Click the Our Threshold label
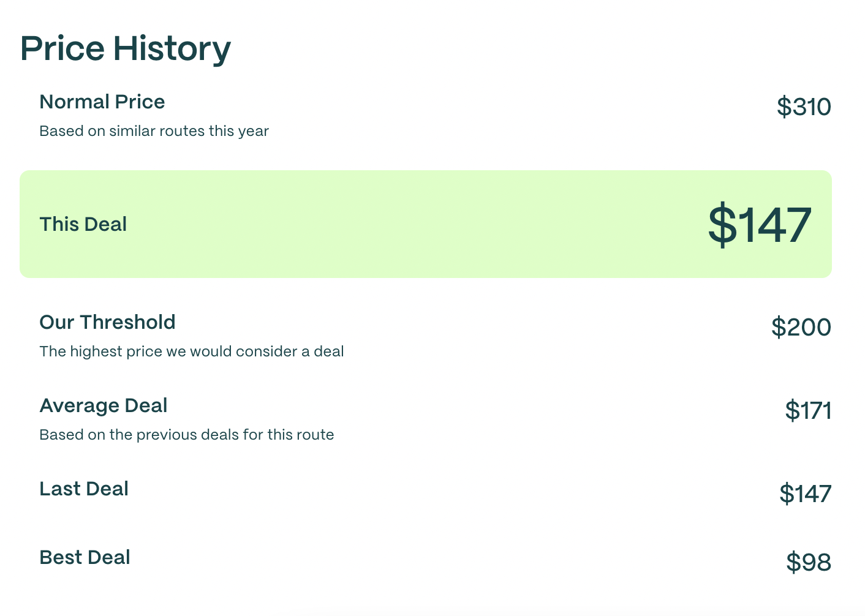This screenshot has height=616, width=865. [x=107, y=322]
